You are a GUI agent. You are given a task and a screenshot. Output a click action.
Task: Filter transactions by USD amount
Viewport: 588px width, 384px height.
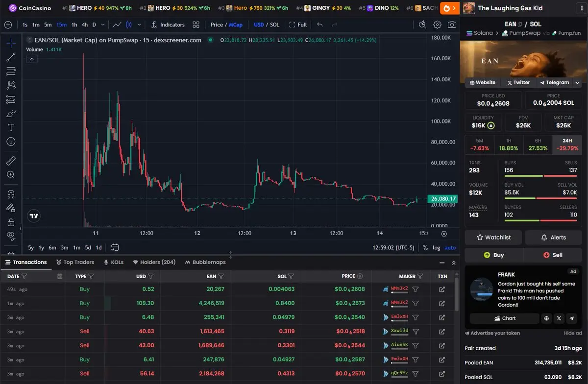pos(151,276)
